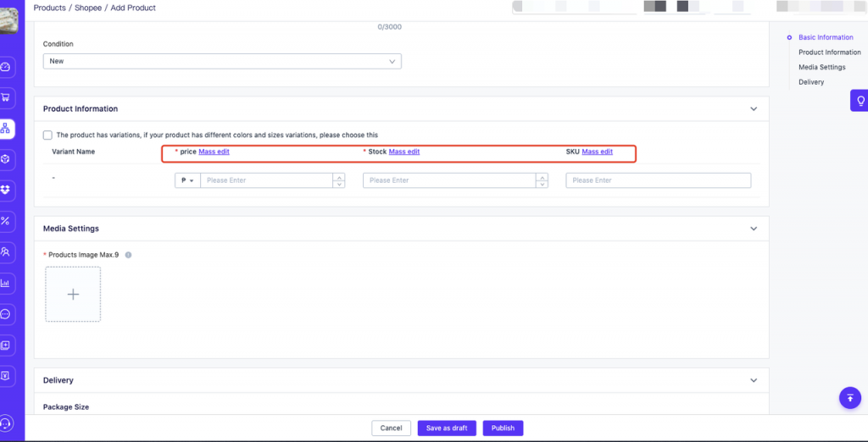Open the percent promotions sidebar icon
This screenshot has height=442, width=868.
[6, 221]
